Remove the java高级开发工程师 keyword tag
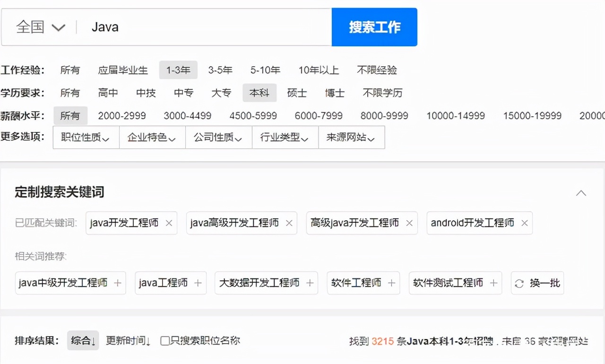Viewport: 605px width, 364px height. (289, 223)
